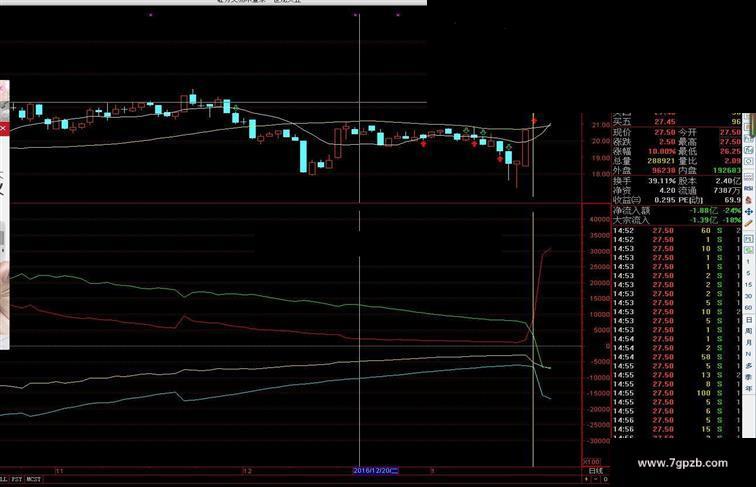Viewport: 756px width, 487px height.
Task: Click the 0 reset button at bottom right
Action: [x=605, y=479]
